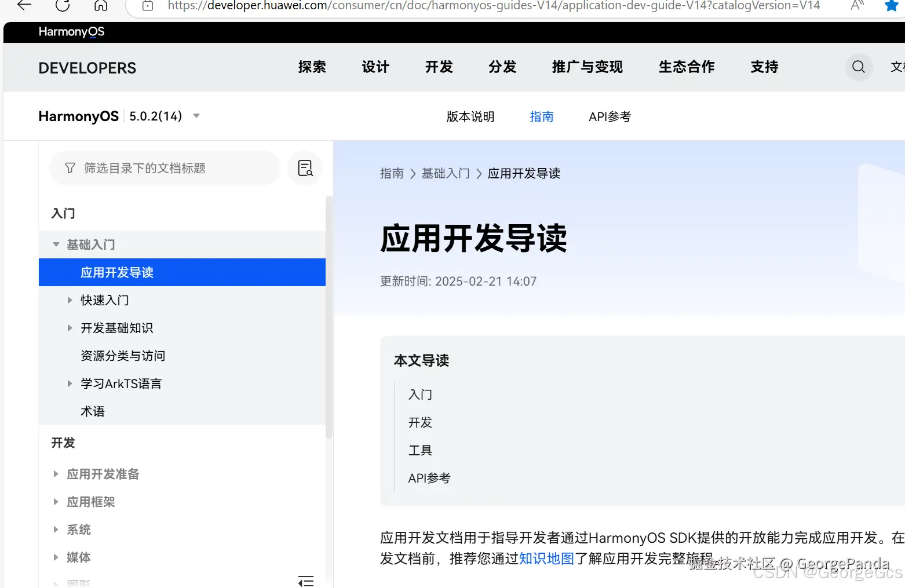Click the read aloud icon in address bar
The image size is (905, 588).
[857, 5]
